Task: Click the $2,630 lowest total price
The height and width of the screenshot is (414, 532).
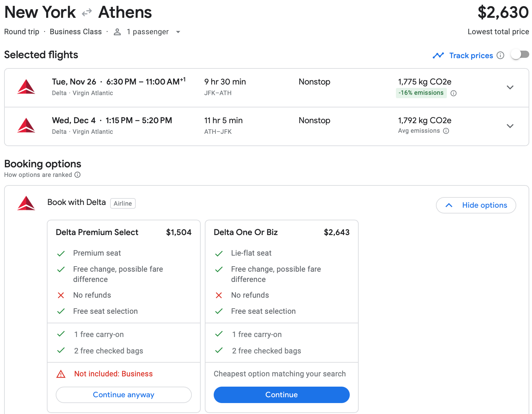Action: click(x=503, y=12)
